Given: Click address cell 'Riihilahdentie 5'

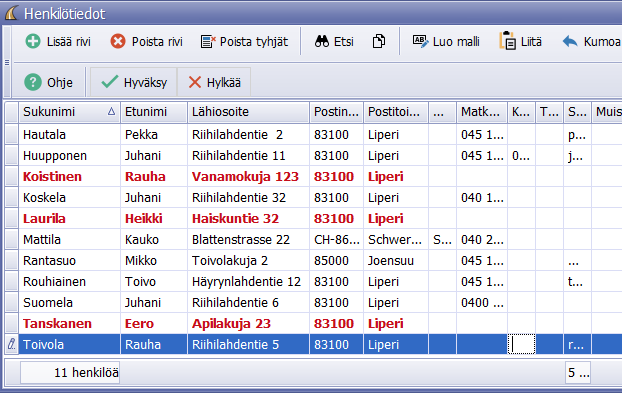Looking at the screenshot, I should click(x=248, y=344).
